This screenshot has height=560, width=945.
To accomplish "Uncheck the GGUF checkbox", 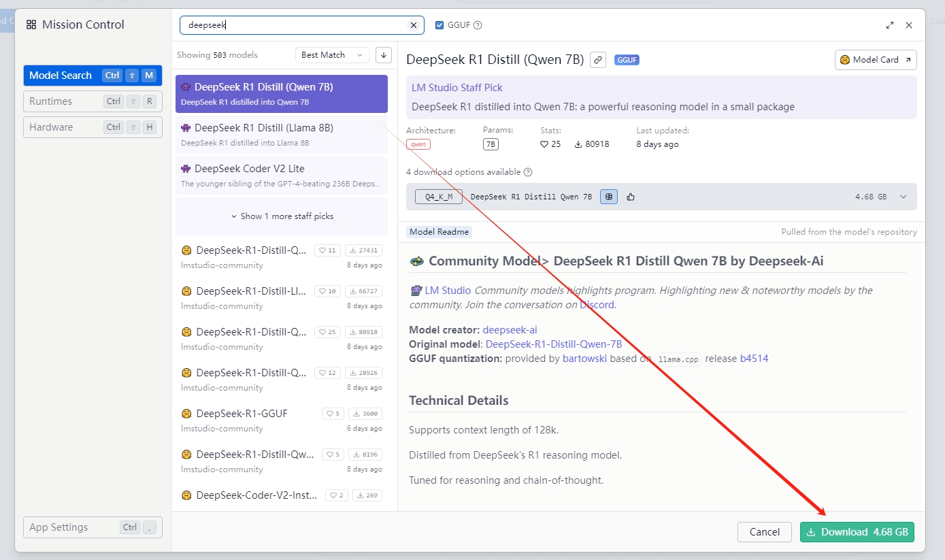I will 440,25.
